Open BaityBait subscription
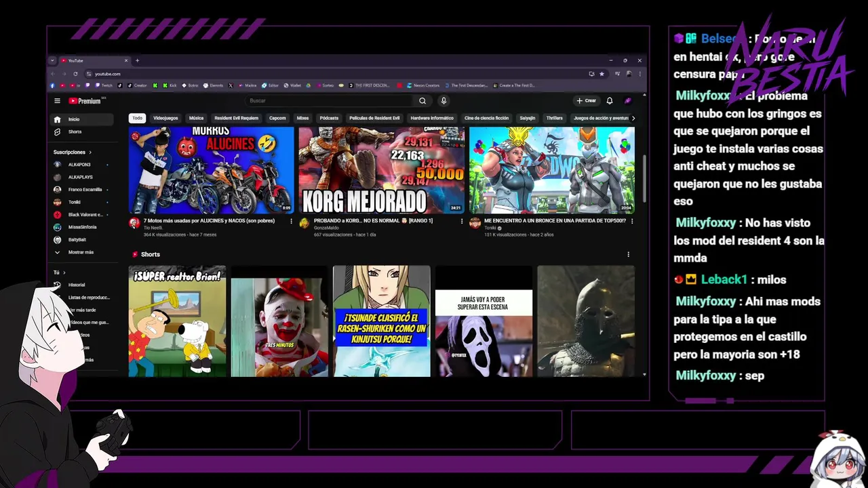This screenshot has height=488, width=868. click(83, 240)
